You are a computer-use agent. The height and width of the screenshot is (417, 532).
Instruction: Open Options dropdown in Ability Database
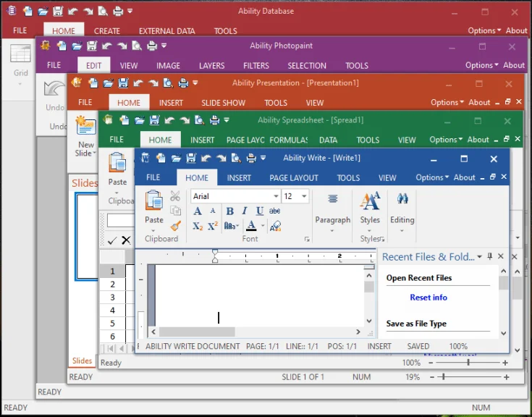(x=484, y=30)
